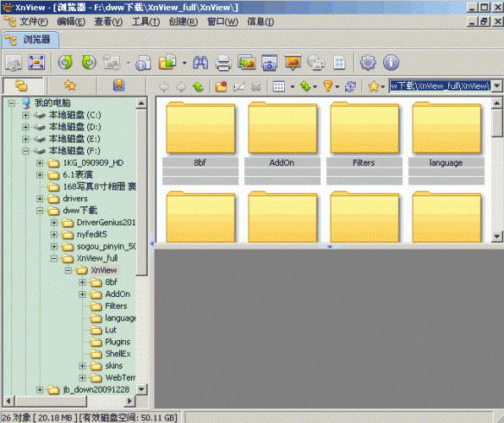Click the fullscreen view toolbar icon
Image resolution: width=504 pixels, height=423 pixels.
click(x=36, y=63)
